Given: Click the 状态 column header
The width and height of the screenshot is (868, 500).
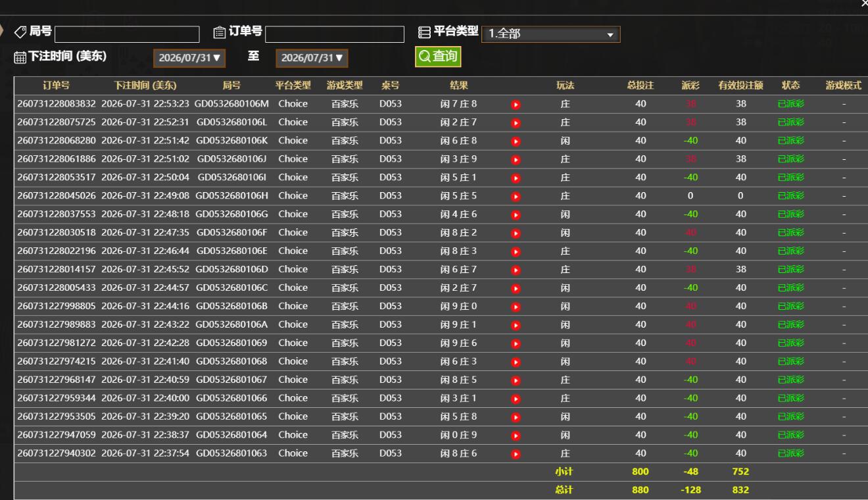Looking at the screenshot, I should tap(790, 86).
